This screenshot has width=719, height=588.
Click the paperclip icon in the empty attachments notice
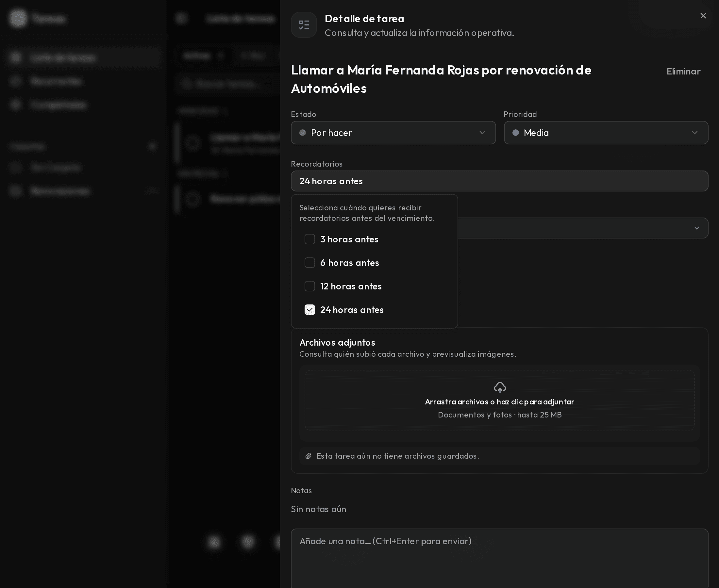tap(308, 456)
